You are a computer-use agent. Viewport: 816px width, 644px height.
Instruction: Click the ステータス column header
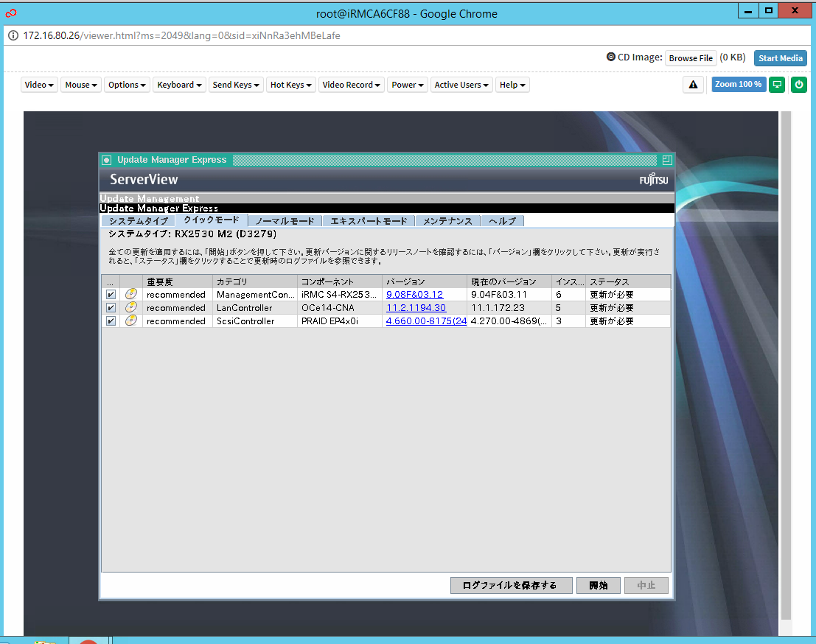pos(628,281)
